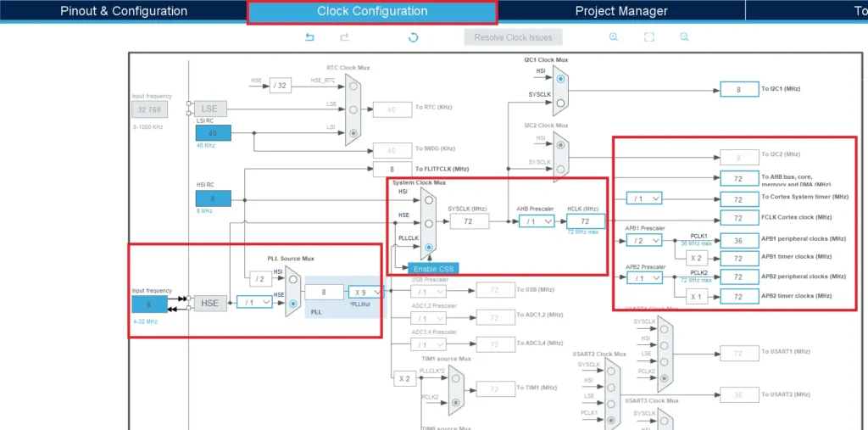This screenshot has height=430, width=868.
Task: Choose HSE as PLL Source Mux input
Action: click(292, 303)
